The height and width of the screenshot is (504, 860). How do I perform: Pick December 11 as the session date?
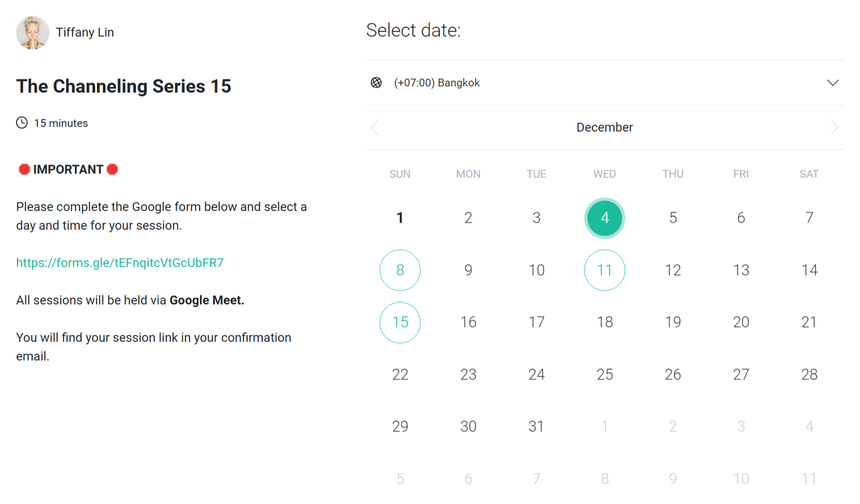click(x=604, y=270)
